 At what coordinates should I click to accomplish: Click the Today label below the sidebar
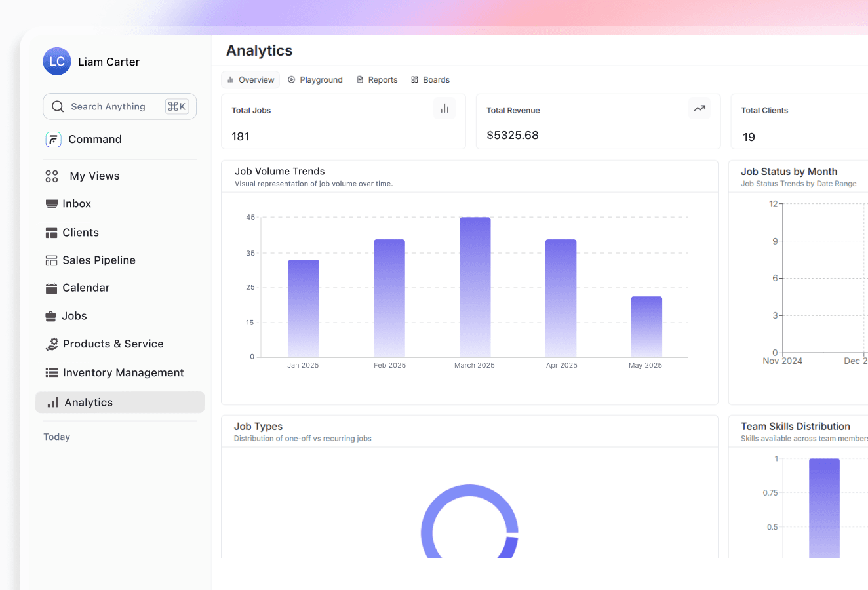(x=56, y=437)
